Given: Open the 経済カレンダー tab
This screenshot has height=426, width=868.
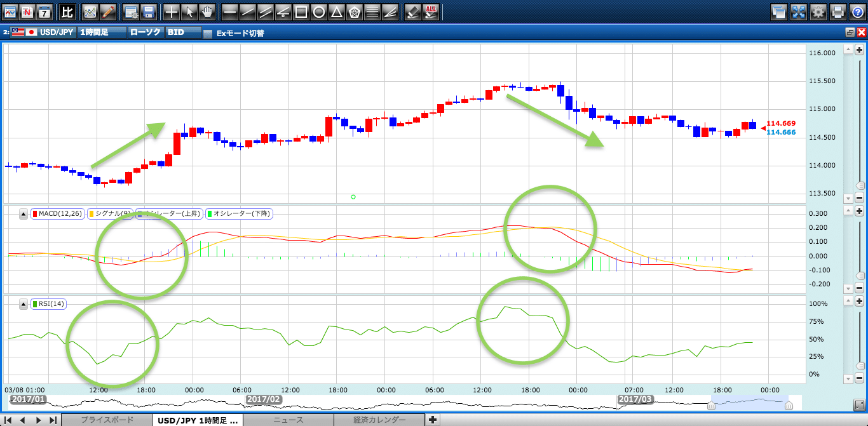Looking at the screenshot, I should [379, 420].
